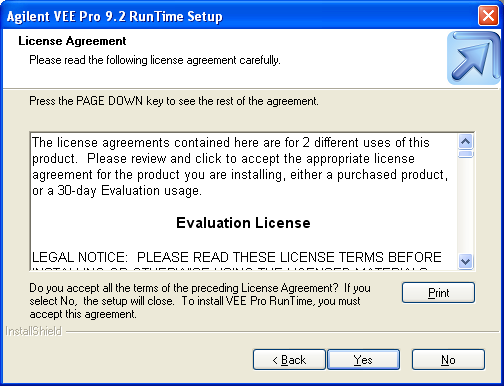Click the No button to decline
This screenshot has height=386, width=504.
tap(448, 359)
